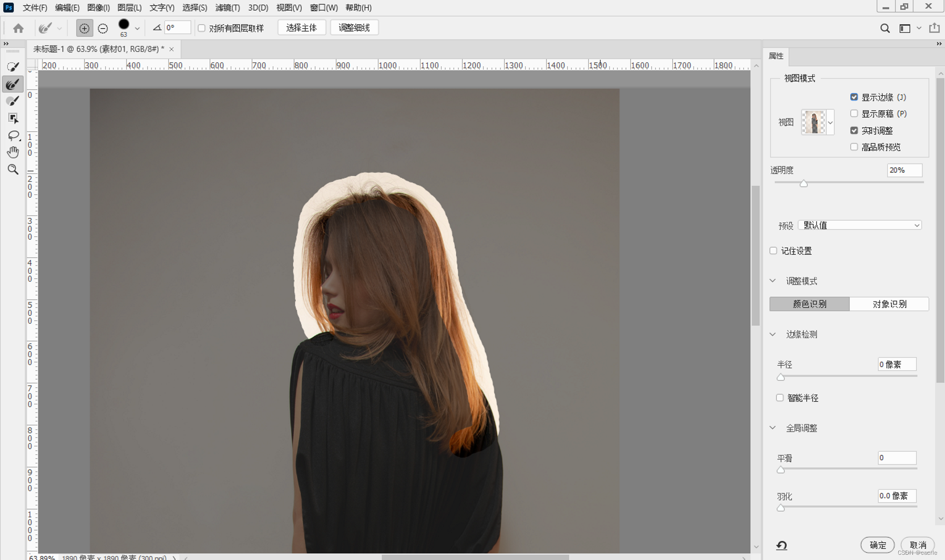The width and height of the screenshot is (945, 560).
Task: Click the 平滑 value input field
Action: point(897,458)
